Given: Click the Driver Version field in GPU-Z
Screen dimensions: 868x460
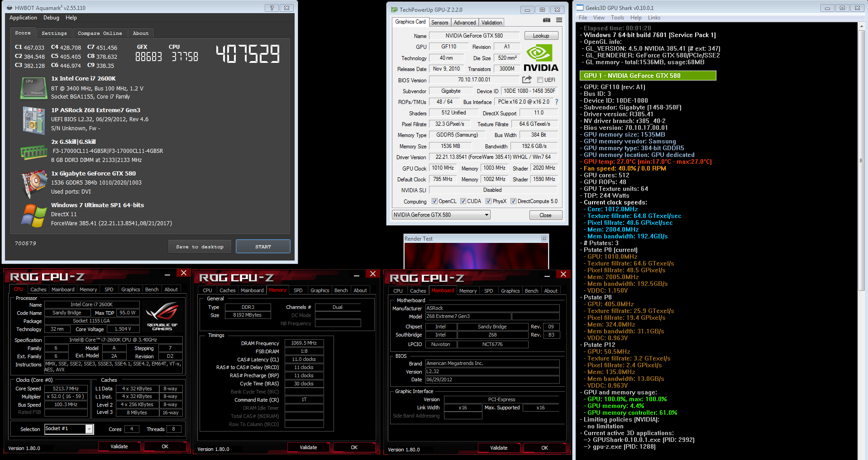Looking at the screenshot, I should tap(493, 157).
